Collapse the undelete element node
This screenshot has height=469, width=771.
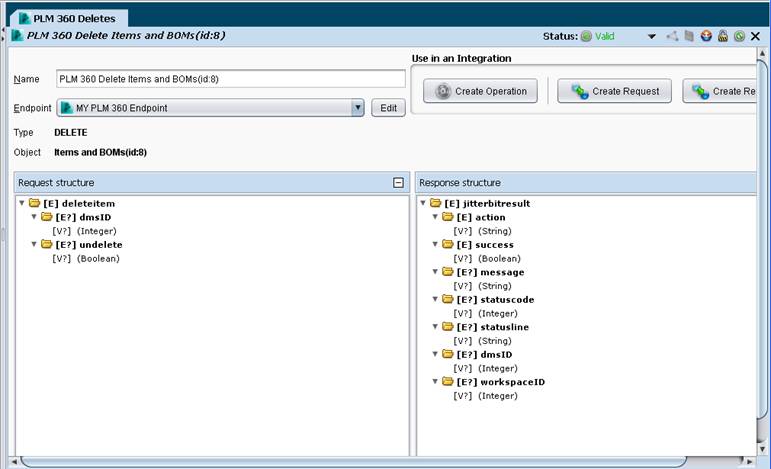pyautogui.click(x=34, y=244)
